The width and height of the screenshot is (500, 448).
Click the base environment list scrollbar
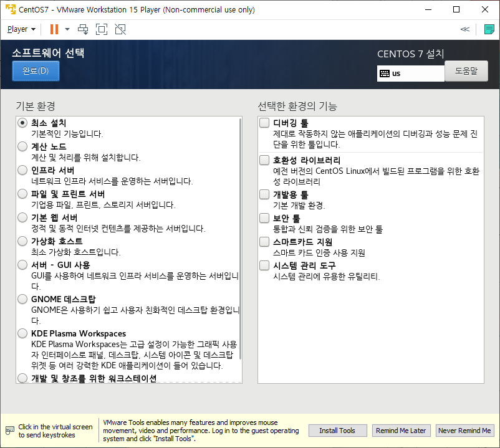tap(240, 239)
